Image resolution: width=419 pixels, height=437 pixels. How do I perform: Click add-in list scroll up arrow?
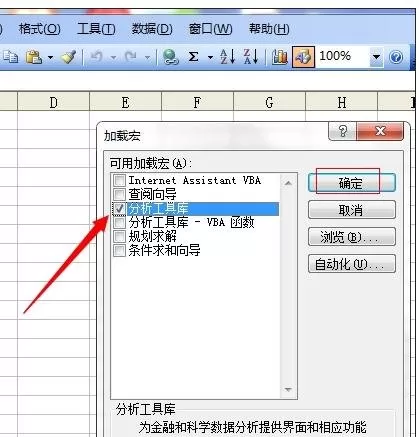pos(288,183)
